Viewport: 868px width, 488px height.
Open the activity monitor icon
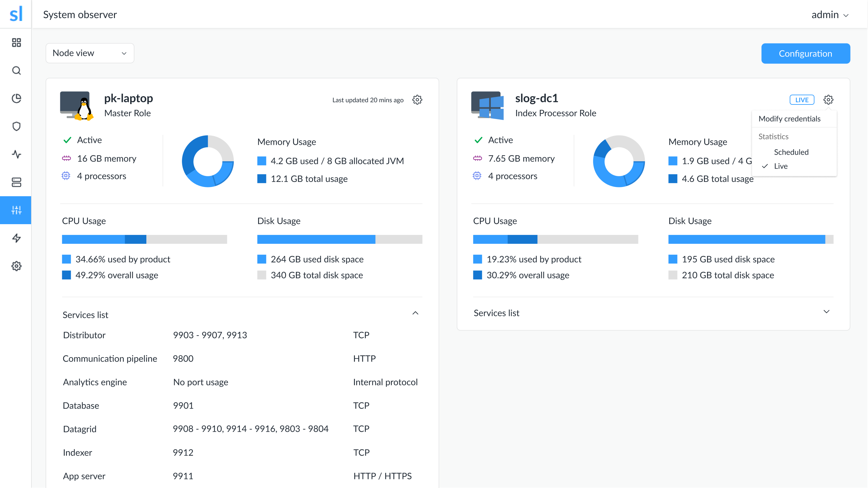click(16, 154)
